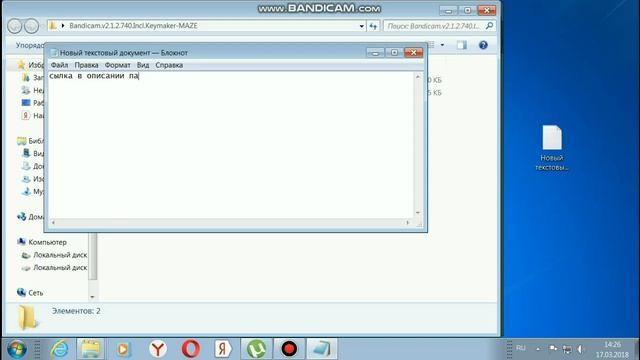Viewport: 640px width, 360px height.
Task: Select Сеть in Explorer navigation pane
Action: click(36, 293)
